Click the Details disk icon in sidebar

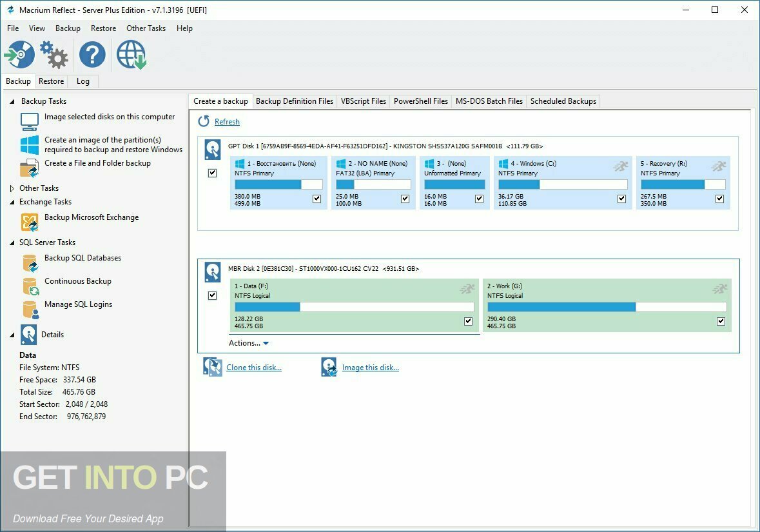point(28,335)
